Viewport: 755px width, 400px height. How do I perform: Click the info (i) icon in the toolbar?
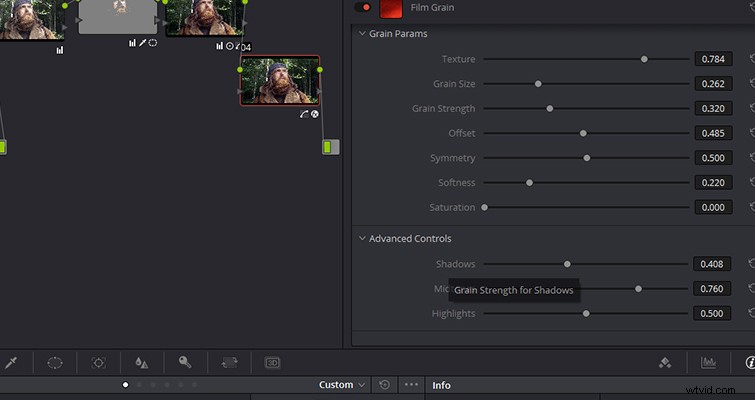point(749,362)
